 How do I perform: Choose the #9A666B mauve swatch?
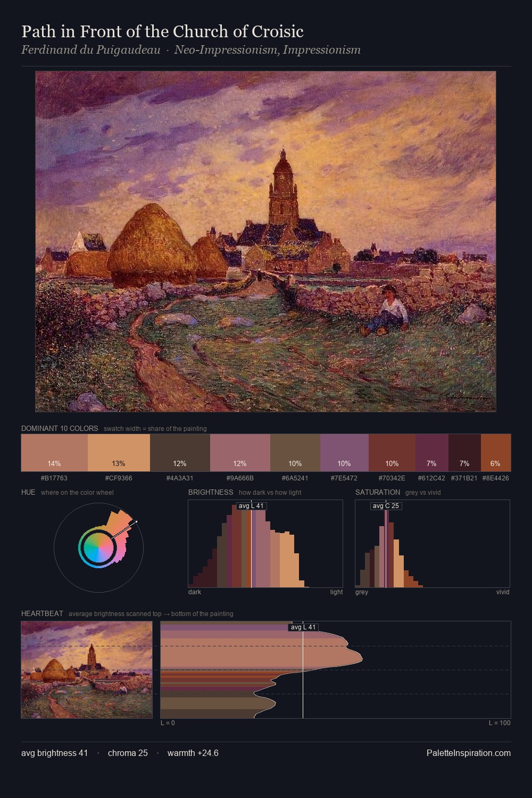(x=240, y=453)
